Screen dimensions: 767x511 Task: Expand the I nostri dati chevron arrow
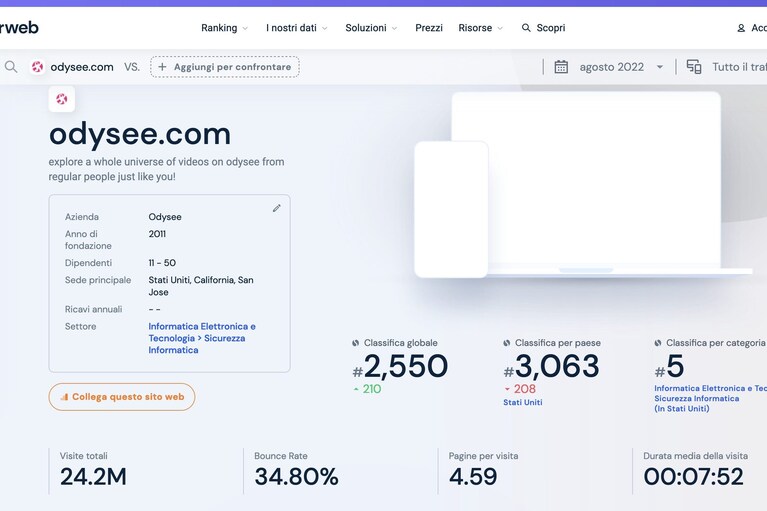[x=324, y=28]
